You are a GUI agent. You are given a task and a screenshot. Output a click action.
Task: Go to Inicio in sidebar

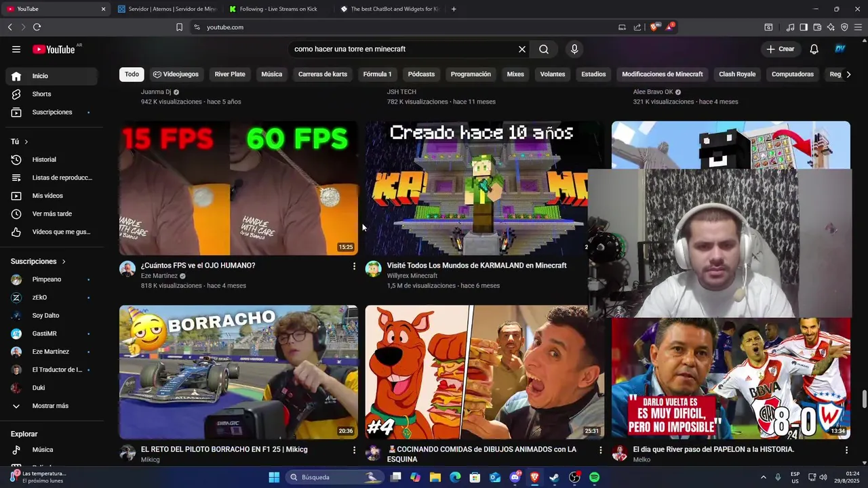coord(52,76)
